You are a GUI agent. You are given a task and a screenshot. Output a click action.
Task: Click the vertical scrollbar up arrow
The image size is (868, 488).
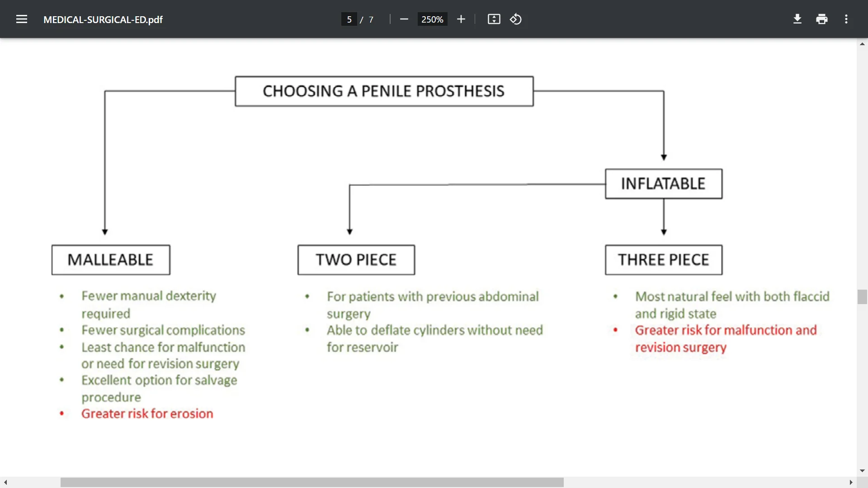[862, 44]
